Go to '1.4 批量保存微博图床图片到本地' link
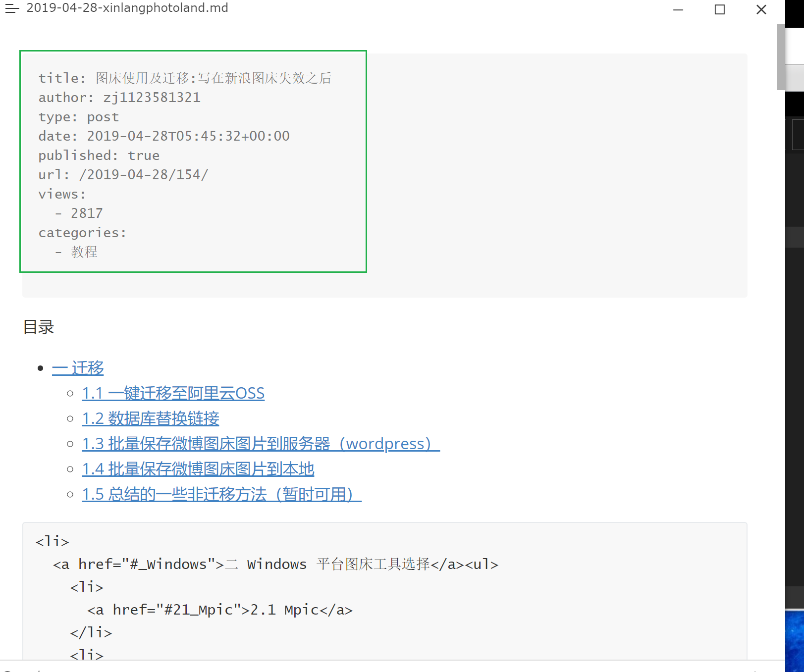Image resolution: width=804 pixels, height=672 pixels. coord(198,469)
